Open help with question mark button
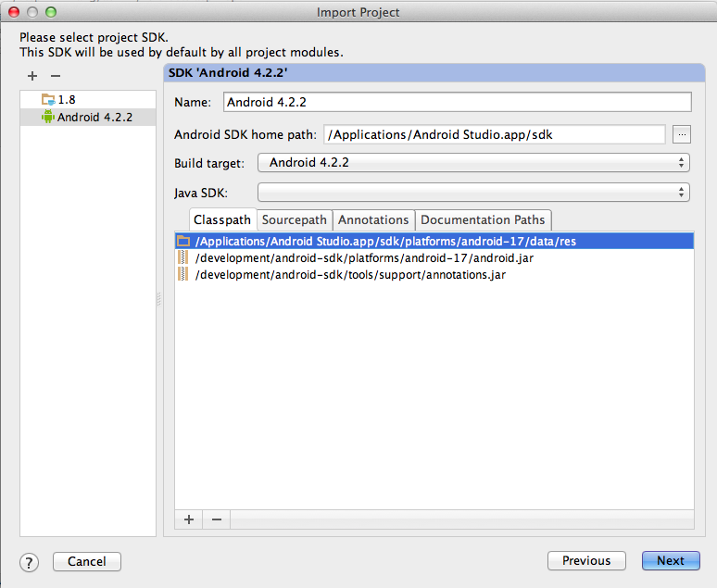The image size is (717, 588). click(30, 562)
